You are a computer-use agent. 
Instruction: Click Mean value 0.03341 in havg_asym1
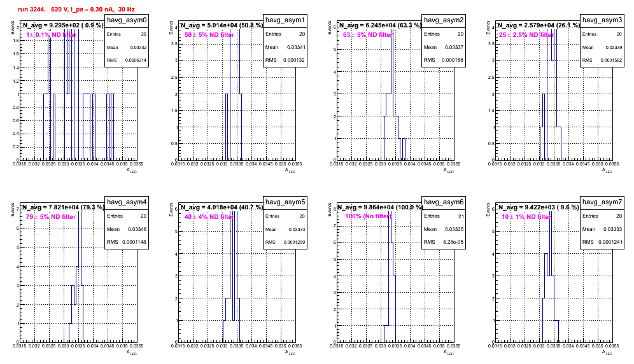point(296,47)
